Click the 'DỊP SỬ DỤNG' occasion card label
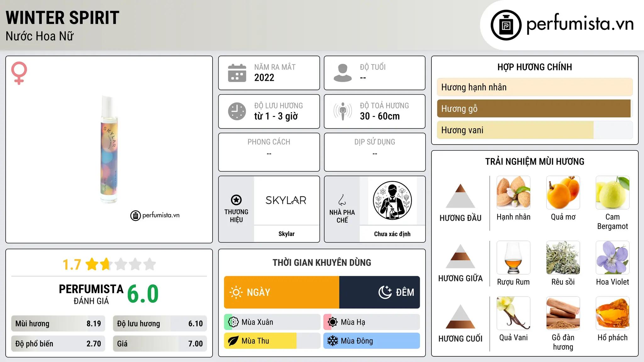This screenshot has height=362, width=644. tap(375, 142)
